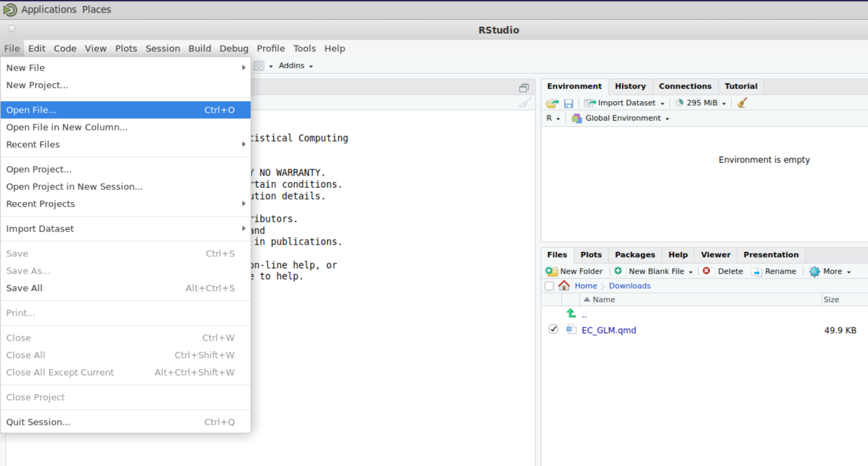Open the Edit menu

pyautogui.click(x=37, y=49)
